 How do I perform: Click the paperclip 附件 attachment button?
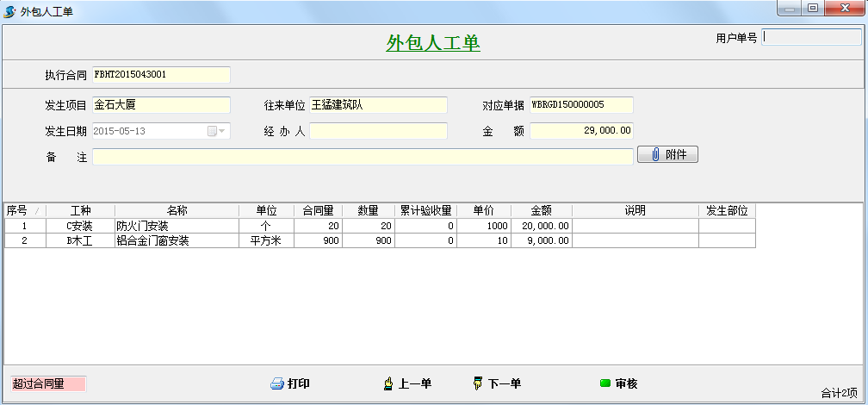667,155
